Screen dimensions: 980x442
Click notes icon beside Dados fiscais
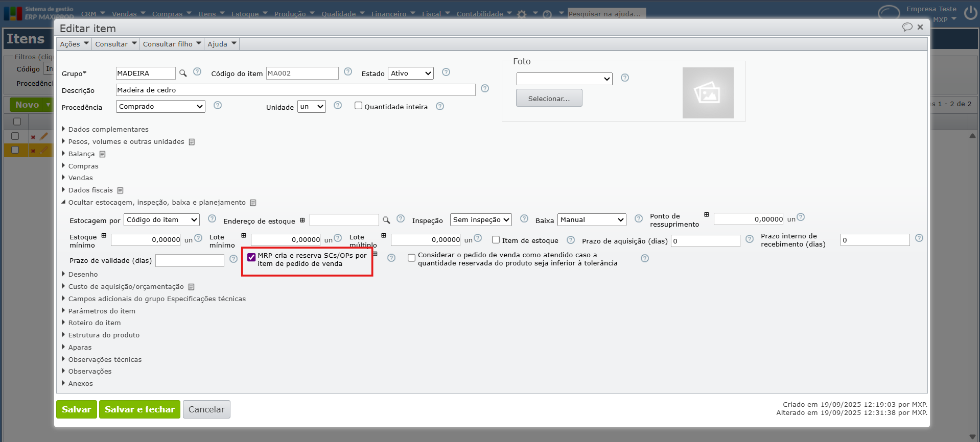tap(121, 190)
